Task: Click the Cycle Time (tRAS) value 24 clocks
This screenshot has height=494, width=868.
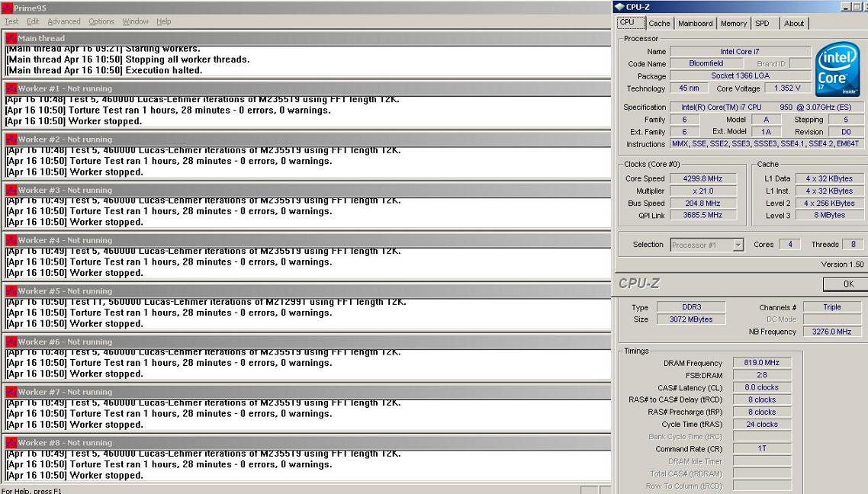Action: [762, 425]
